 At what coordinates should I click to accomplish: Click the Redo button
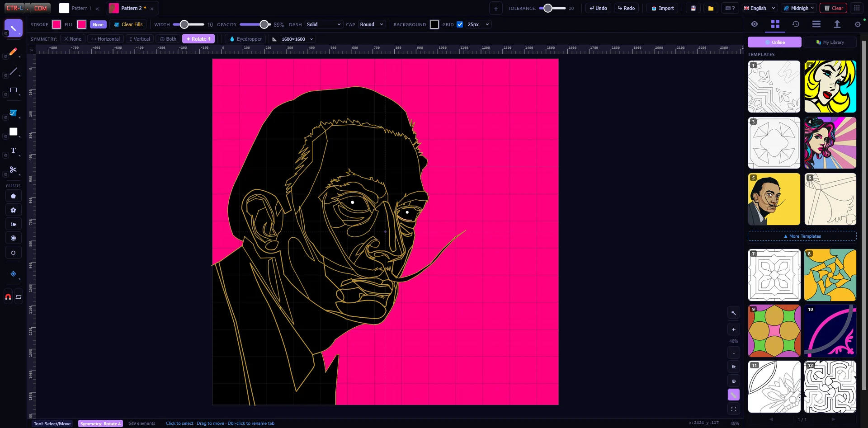[x=626, y=8]
